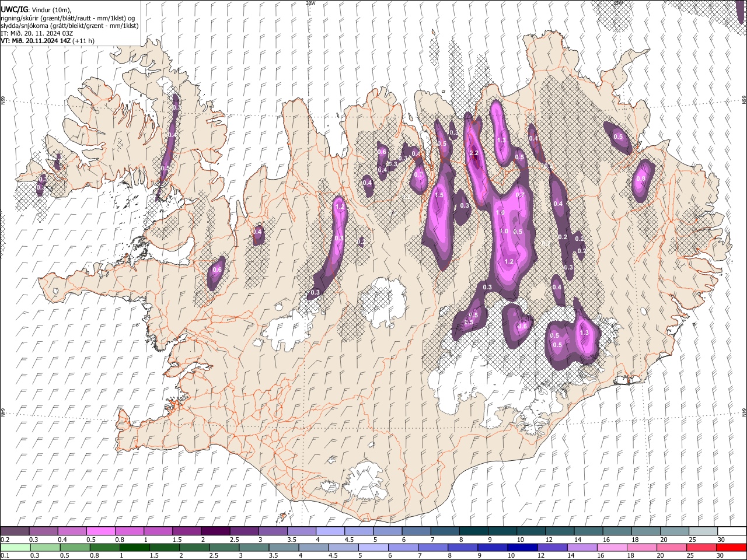
Task: Click the 'UWC/IG' title text
Action: coord(14,9)
